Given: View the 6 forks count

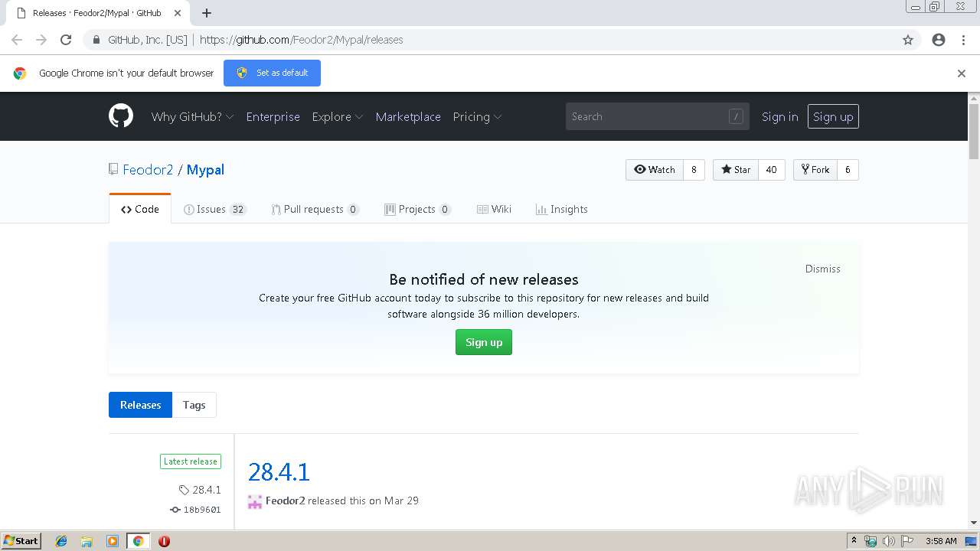Looking at the screenshot, I should 848,170.
